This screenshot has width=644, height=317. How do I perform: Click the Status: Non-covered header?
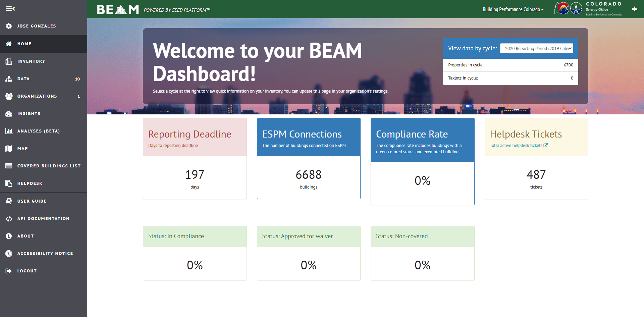[x=423, y=236]
